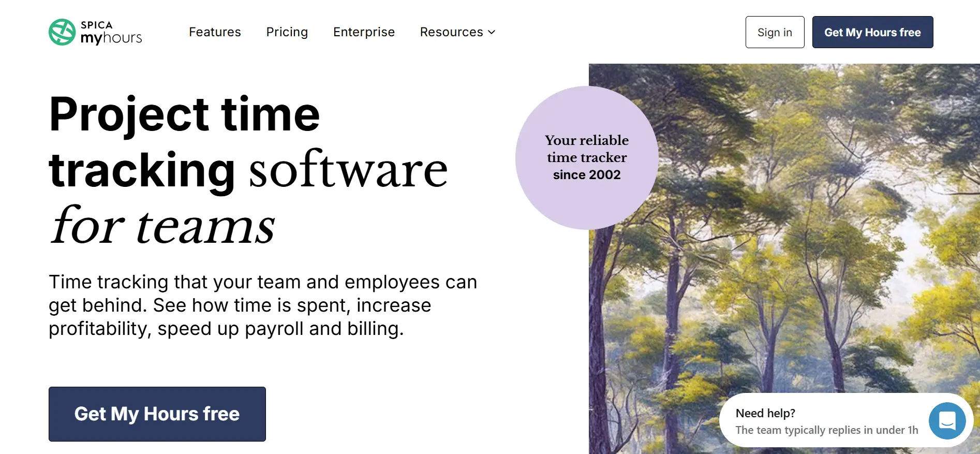
Task: Click 'The team typically replies in under 1h'
Action: click(827, 430)
